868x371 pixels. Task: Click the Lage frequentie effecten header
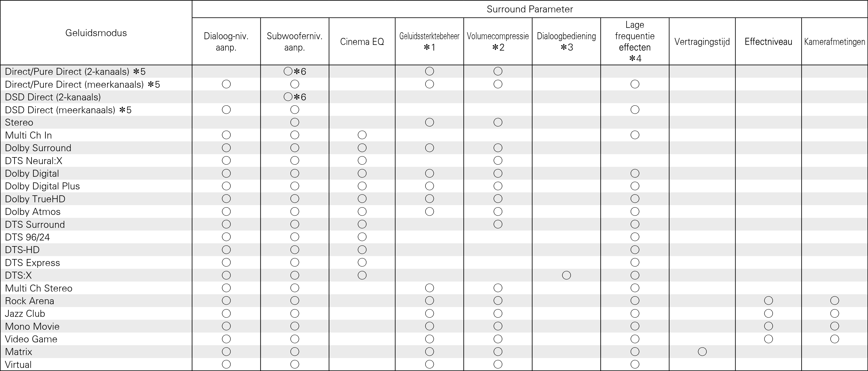635,41
